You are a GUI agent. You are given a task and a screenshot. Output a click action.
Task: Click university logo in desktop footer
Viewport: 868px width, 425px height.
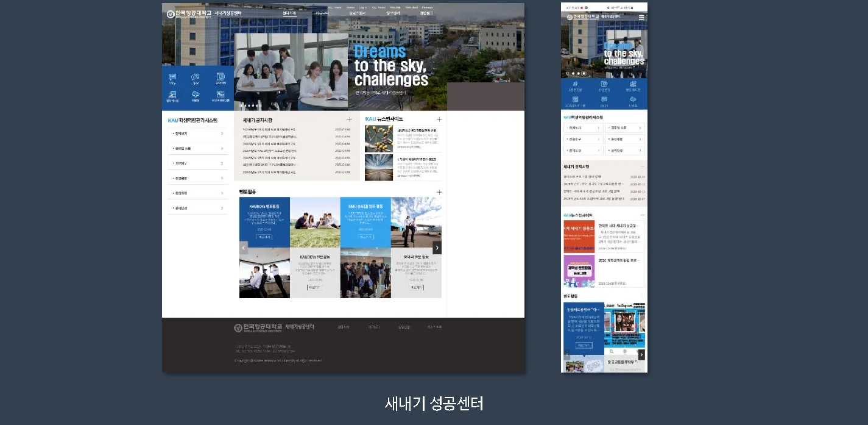coord(259,327)
